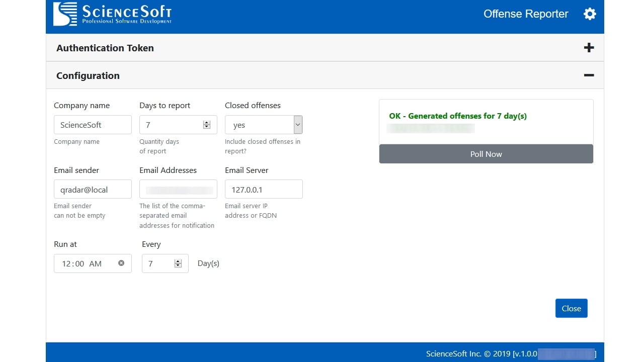Viewport: 644px width, 362px height.
Task: Open settings via the gear icon
Action: tap(590, 14)
